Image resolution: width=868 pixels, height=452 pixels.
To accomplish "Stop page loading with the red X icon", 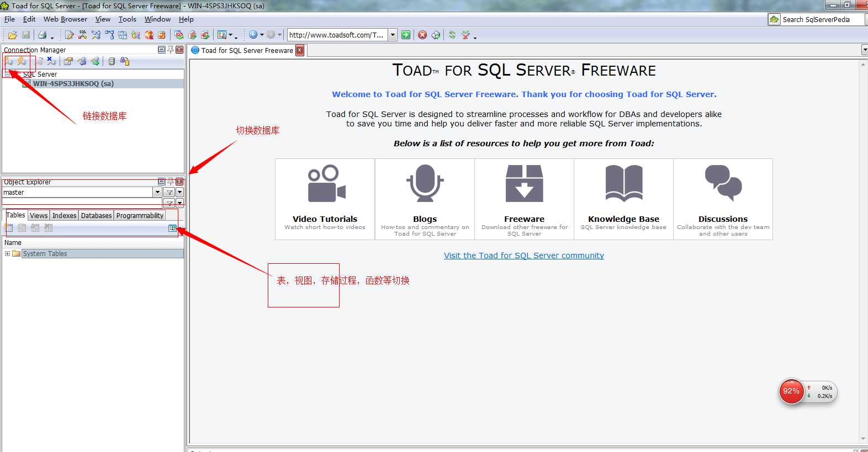I will pos(422,35).
